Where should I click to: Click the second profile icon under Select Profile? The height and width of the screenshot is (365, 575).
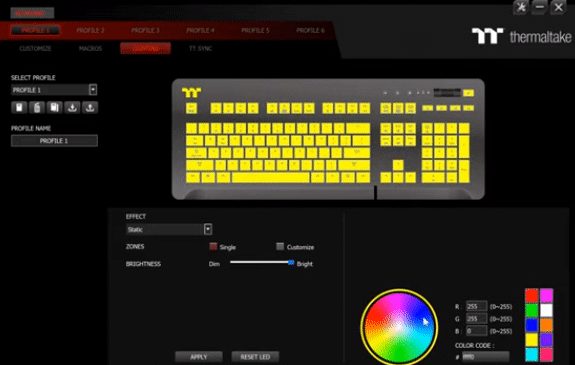pos(37,107)
